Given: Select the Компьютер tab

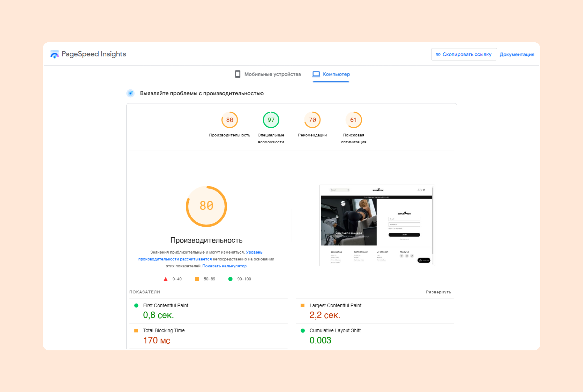Looking at the screenshot, I should pos(331,74).
